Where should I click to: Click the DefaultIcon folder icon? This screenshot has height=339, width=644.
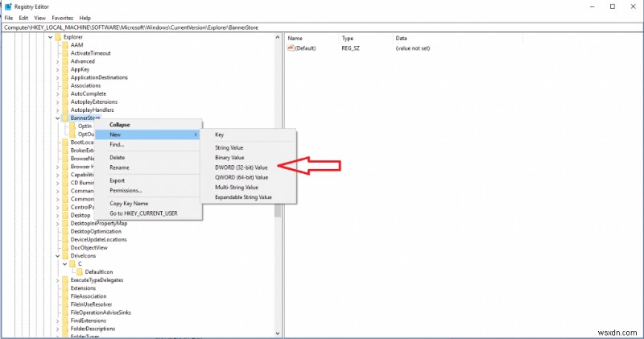click(x=79, y=272)
